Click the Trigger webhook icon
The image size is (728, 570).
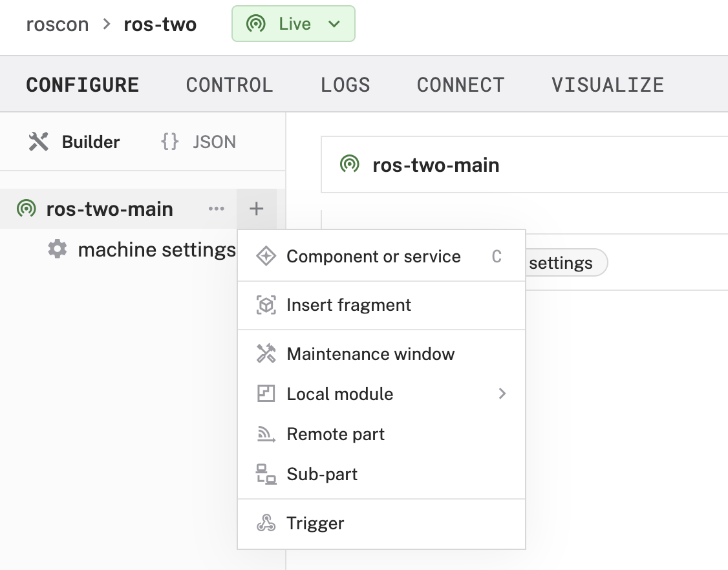click(x=266, y=523)
